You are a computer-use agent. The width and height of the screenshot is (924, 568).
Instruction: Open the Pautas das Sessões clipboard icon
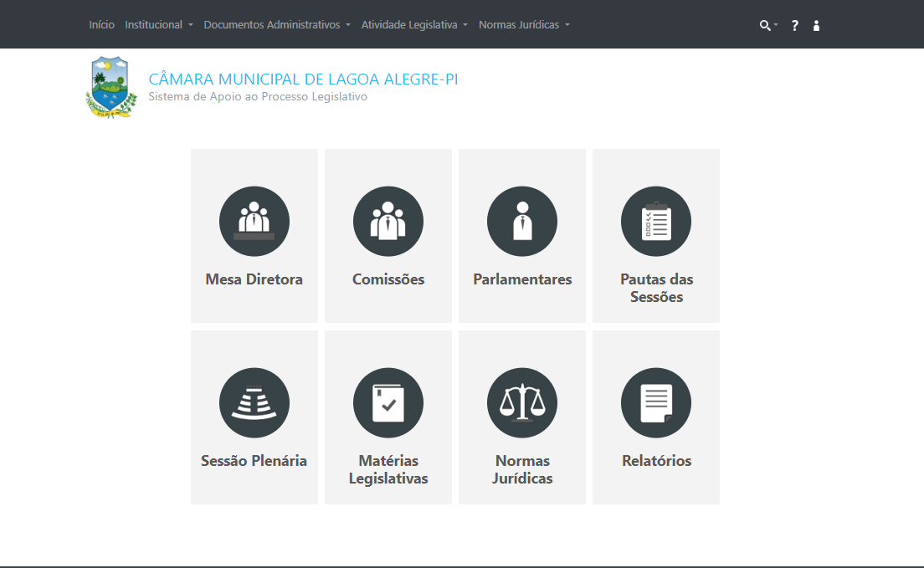click(656, 222)
